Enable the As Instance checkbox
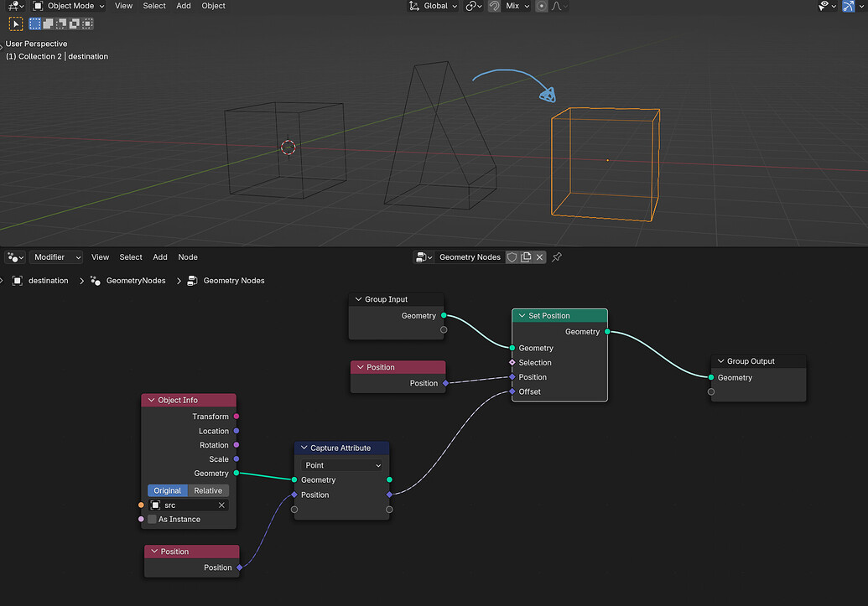The image size is (868, 606). pos(153,520)
